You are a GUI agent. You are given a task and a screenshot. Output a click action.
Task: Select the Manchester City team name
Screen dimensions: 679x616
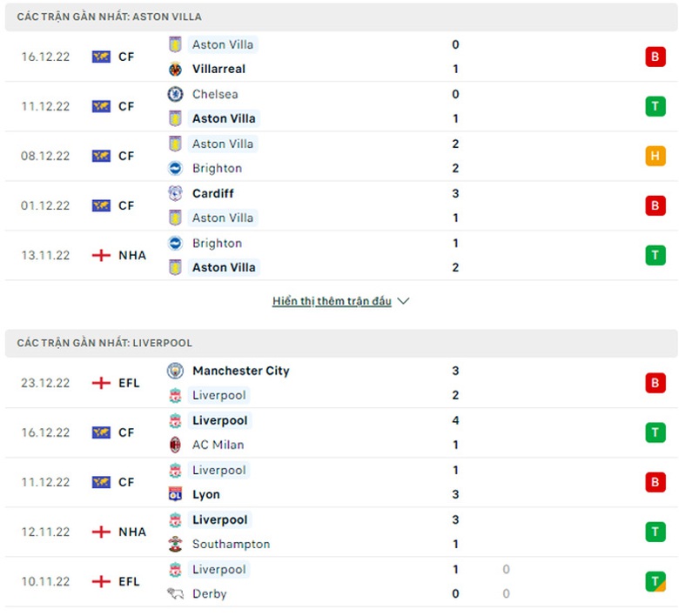tap(240, 371)
